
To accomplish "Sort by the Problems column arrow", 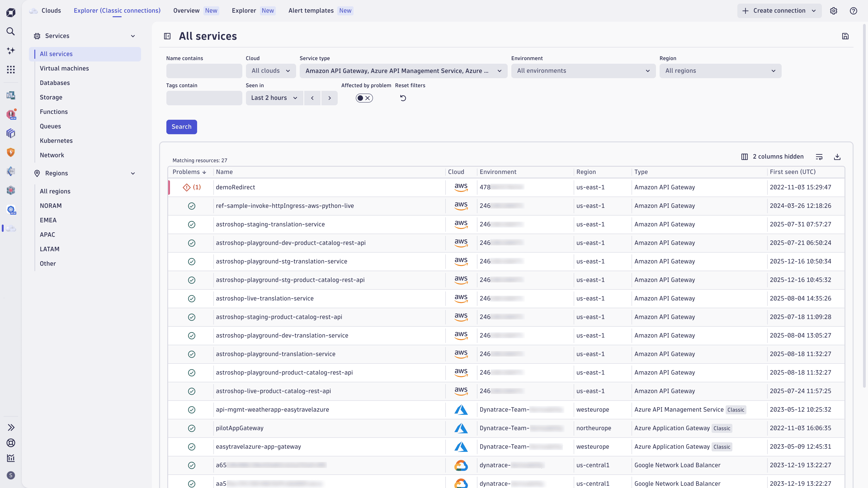I will click(x=204, y=172).
